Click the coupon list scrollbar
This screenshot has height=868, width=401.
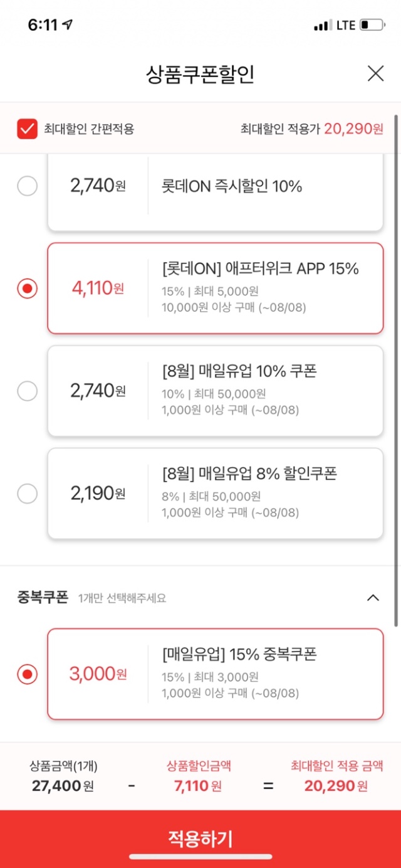(x=396, y=370)
